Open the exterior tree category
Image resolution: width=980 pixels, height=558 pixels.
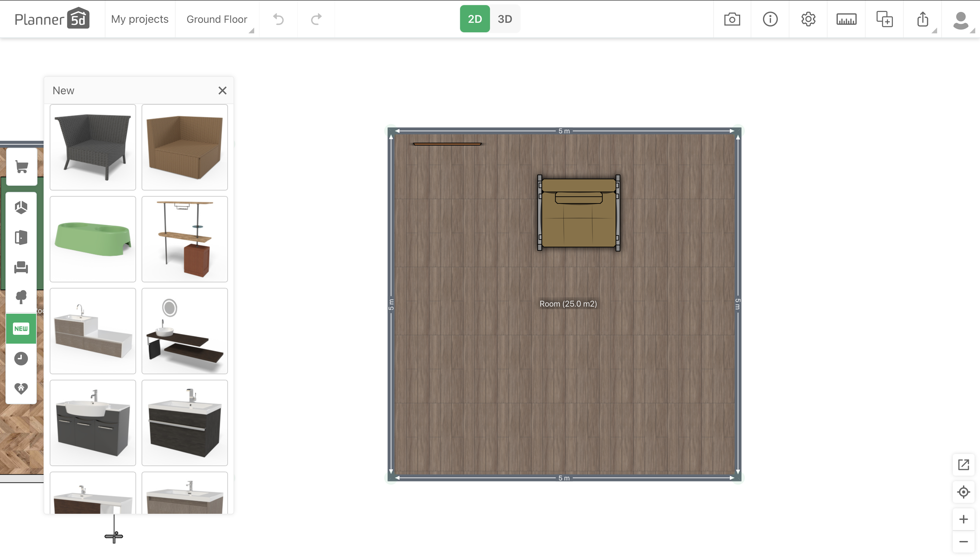coord(21,297)
